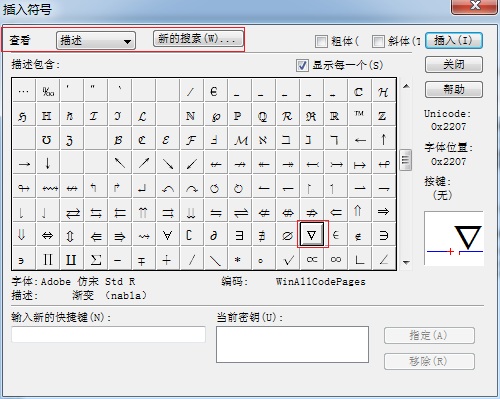This screenshot has height=399, width=500.
Task: Pick the up-down double arrow ⇕ symbol
Action: pyautogui.click(x=72, y=235)
